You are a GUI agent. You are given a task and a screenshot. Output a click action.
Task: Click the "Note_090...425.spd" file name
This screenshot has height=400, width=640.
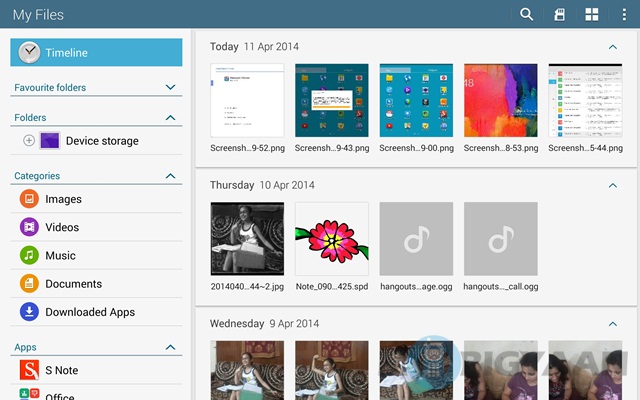click(332, 287)
